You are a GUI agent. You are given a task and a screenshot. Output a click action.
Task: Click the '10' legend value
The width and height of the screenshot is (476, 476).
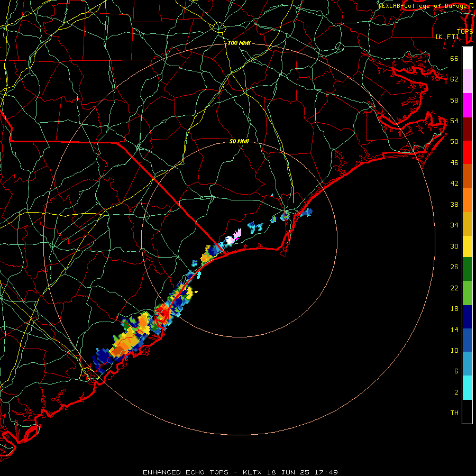(454, 351)
